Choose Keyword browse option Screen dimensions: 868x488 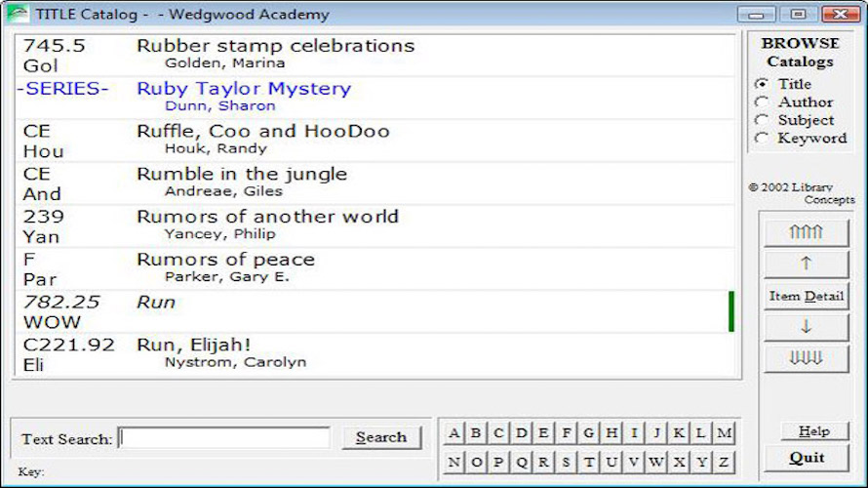tap(762, 139)
